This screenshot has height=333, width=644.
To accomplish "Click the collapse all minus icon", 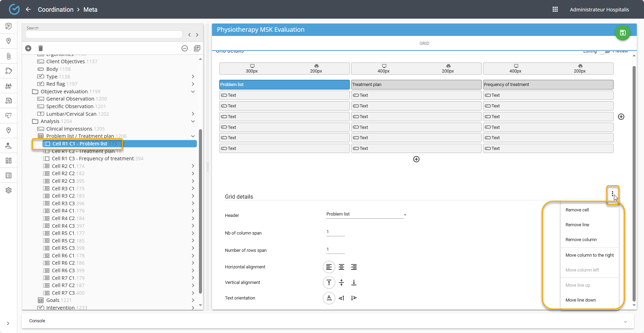I will (x=185, y=48).
